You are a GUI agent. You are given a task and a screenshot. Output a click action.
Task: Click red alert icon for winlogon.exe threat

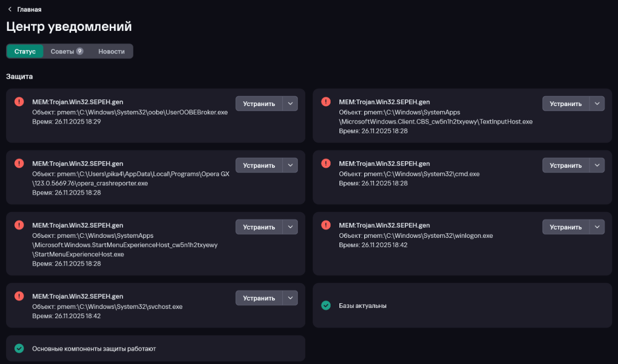[x=326, y=226]
